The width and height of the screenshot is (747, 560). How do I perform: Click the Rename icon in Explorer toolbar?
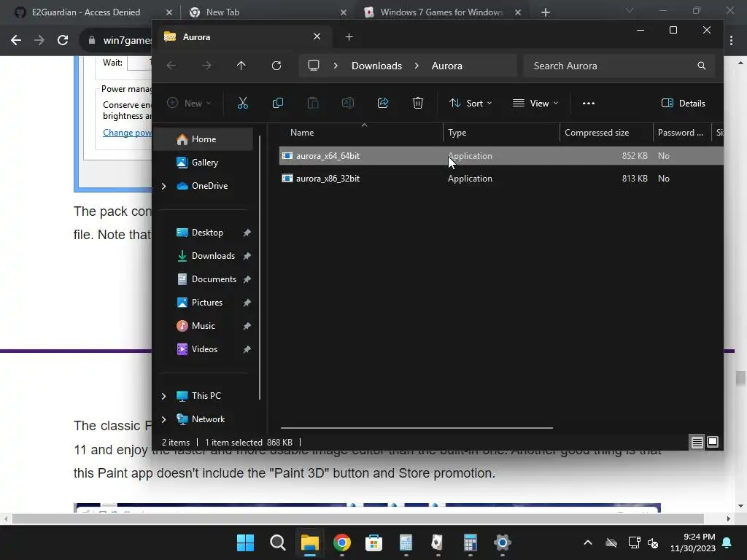tap(348, 103)
